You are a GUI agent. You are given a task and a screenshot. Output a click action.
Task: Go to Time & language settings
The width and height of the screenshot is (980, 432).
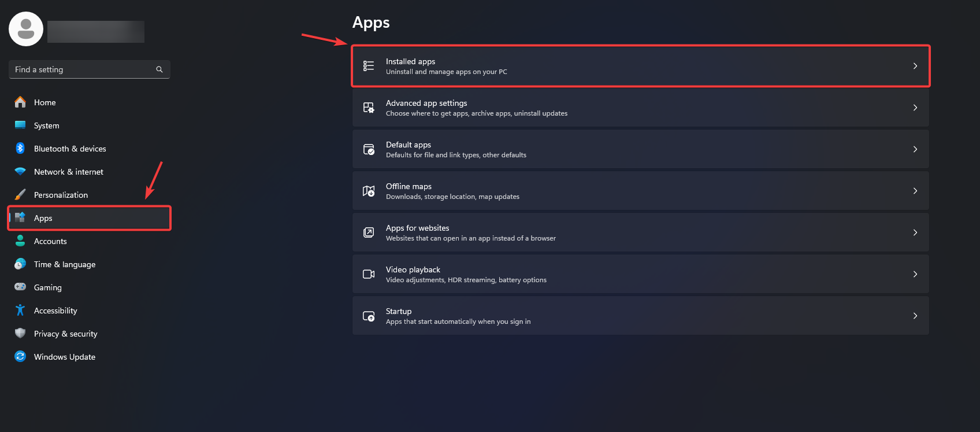click(64, 264)
